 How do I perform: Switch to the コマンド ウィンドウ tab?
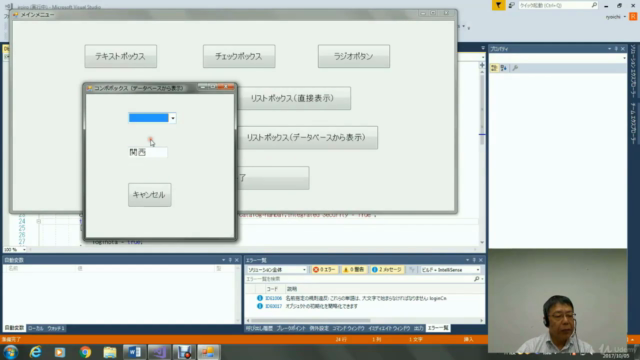(x=348, y=328)
